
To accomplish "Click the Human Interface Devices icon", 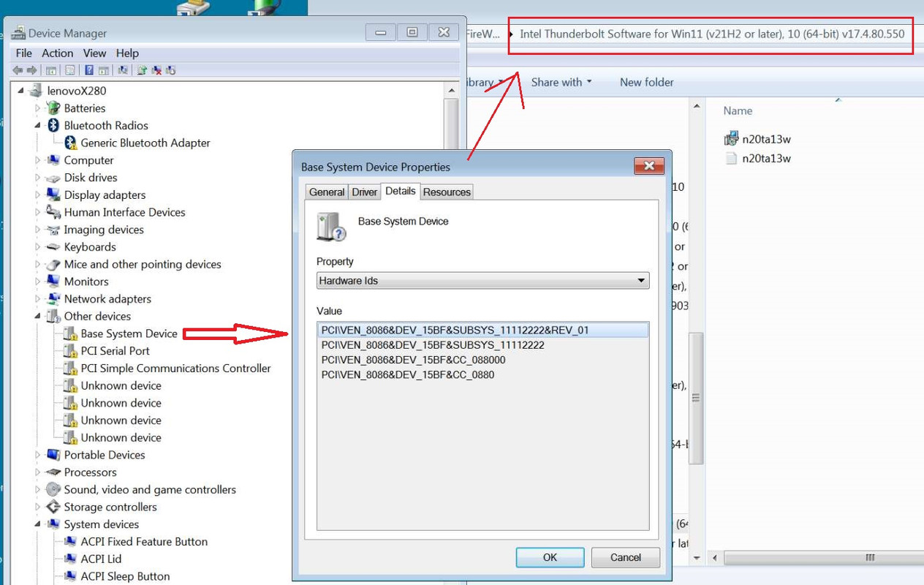I will (53, 212).
